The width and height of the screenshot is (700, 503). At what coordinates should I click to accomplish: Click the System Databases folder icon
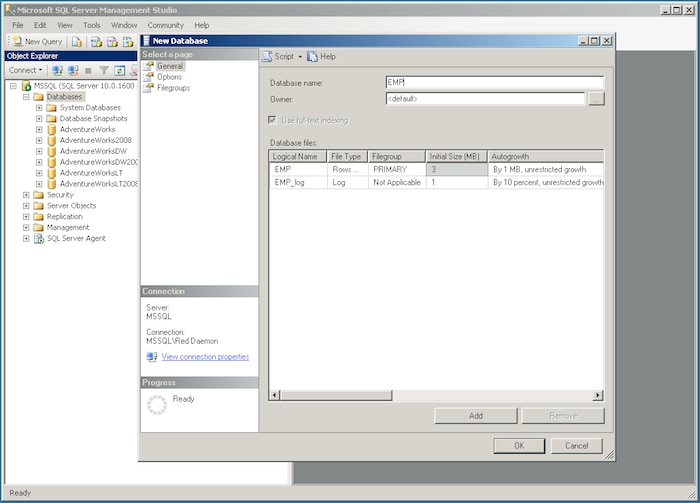(x=51, y=108)
